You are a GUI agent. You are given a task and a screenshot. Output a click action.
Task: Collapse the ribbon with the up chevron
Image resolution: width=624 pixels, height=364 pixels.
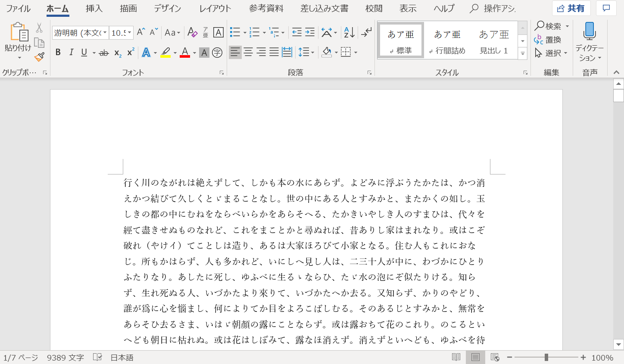[x=616, y=72]
